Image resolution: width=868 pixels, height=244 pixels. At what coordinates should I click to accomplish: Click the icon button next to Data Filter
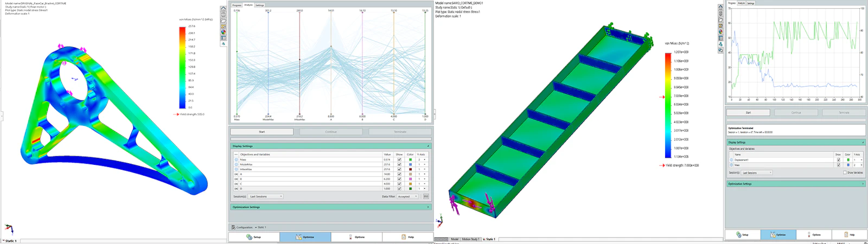click(x=426, y=196)
